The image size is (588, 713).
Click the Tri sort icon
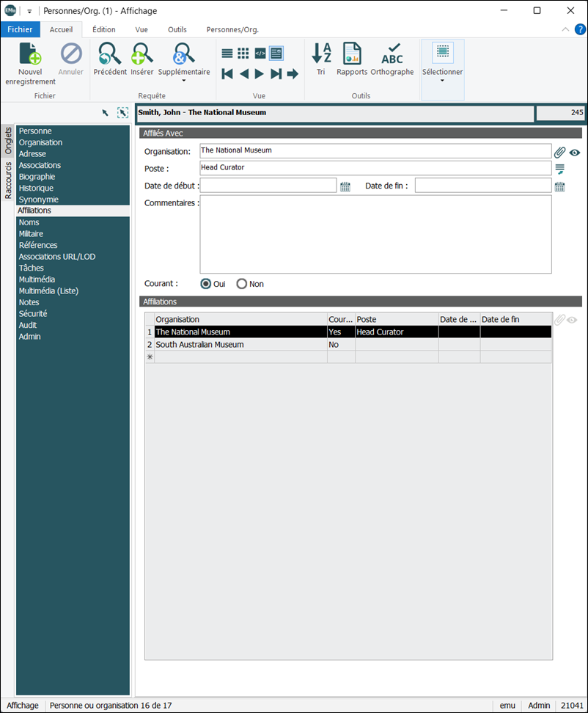click(x=321, y=54)
